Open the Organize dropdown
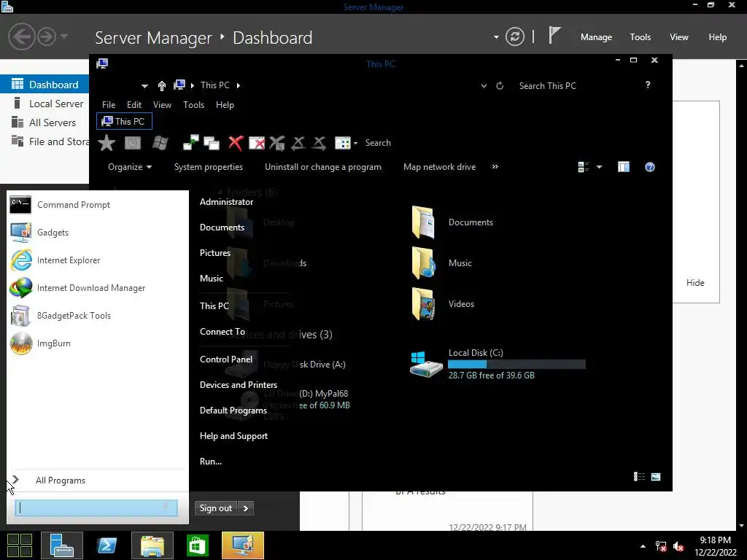 pos(130,167)
